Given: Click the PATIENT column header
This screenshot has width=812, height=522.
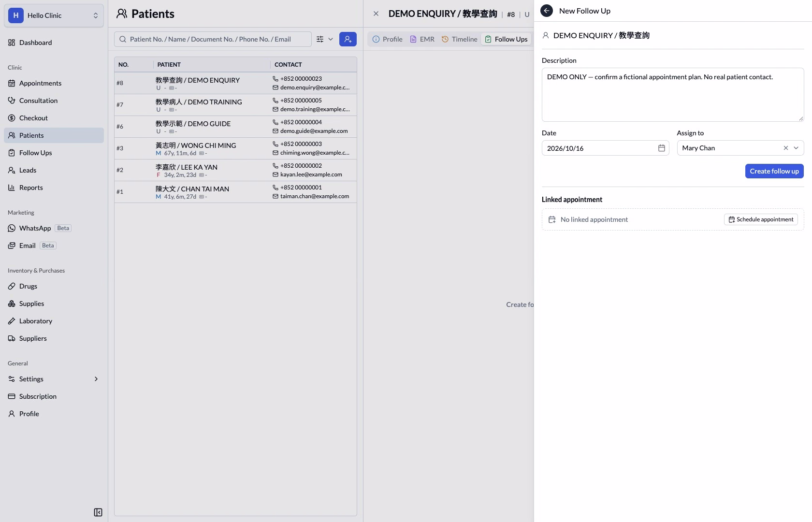Looking at the screenshot, I should point(212,64).
